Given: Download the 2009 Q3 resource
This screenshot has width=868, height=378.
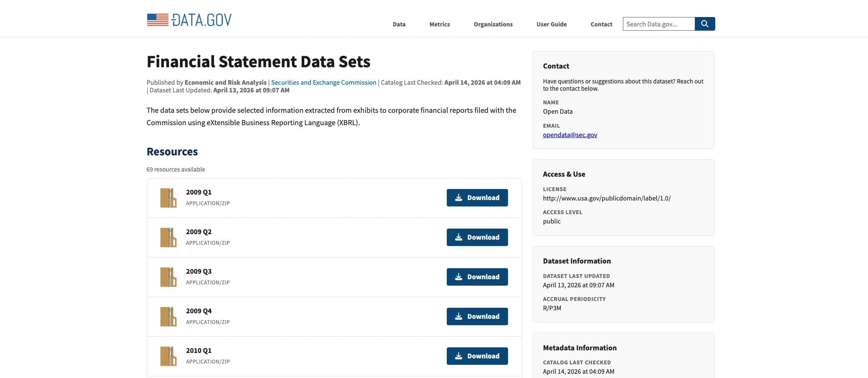Looking at the screenshot, I should pyautogui.click(x=477, y=277).
